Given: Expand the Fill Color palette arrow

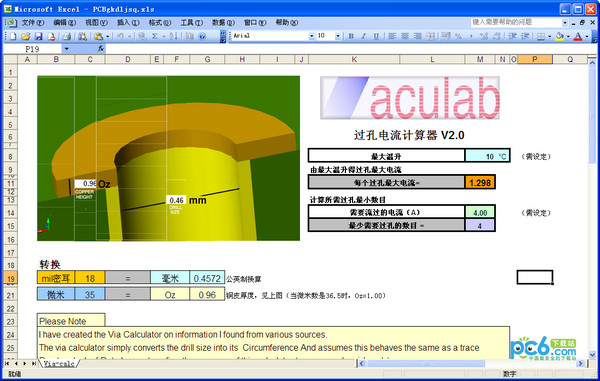Looking at the screenshot, I should (x=568, y=36).
